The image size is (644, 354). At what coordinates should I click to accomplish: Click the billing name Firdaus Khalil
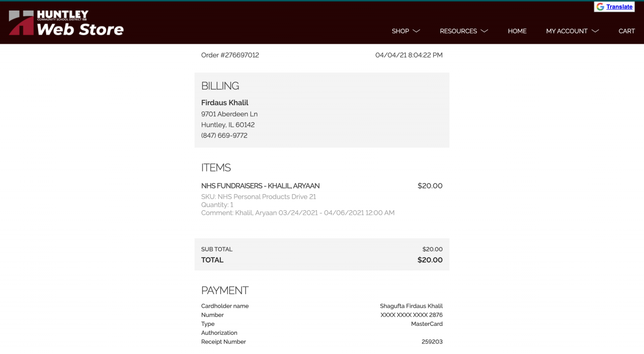(x=225, y=103)
